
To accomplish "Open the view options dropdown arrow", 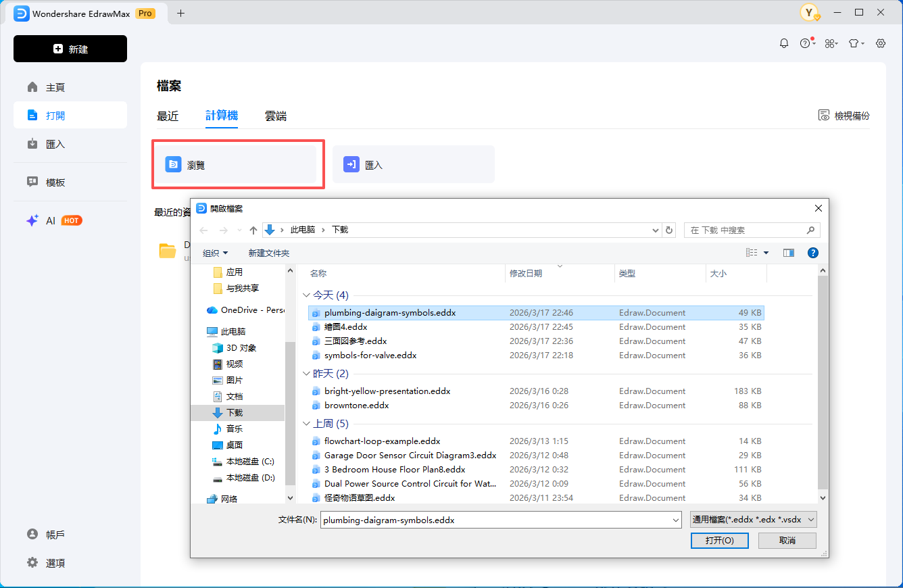I will click(x=766, y=253).
